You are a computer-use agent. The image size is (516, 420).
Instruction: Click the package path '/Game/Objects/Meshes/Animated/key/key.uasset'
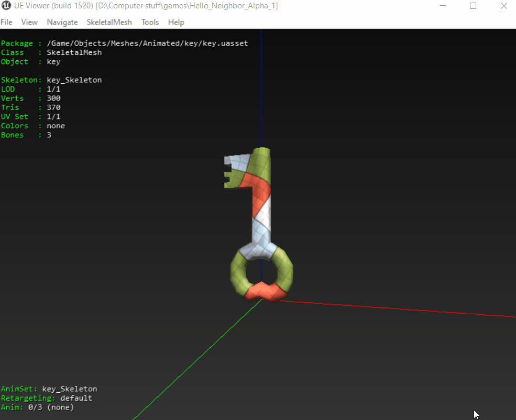[x=147, y=43]
